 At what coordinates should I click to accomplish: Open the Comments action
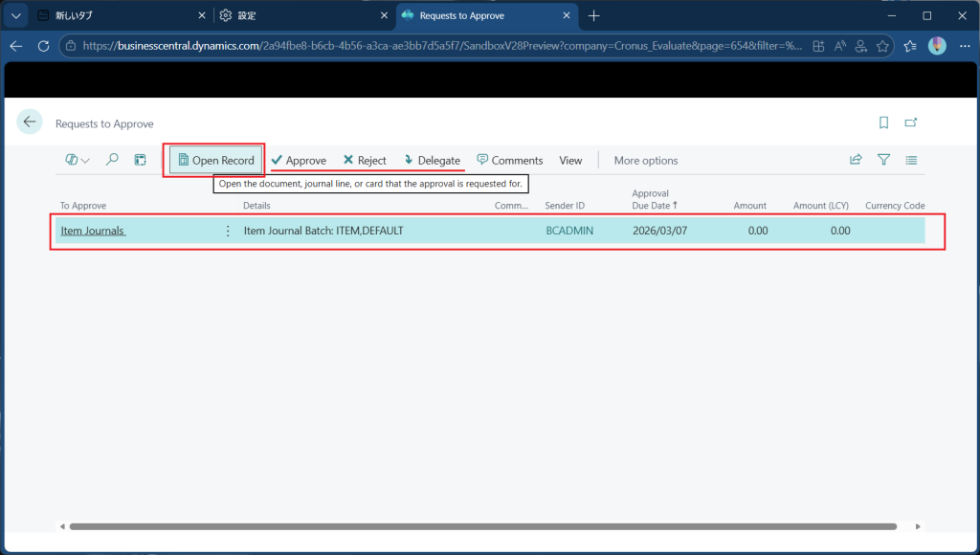(x=509, y=160)
